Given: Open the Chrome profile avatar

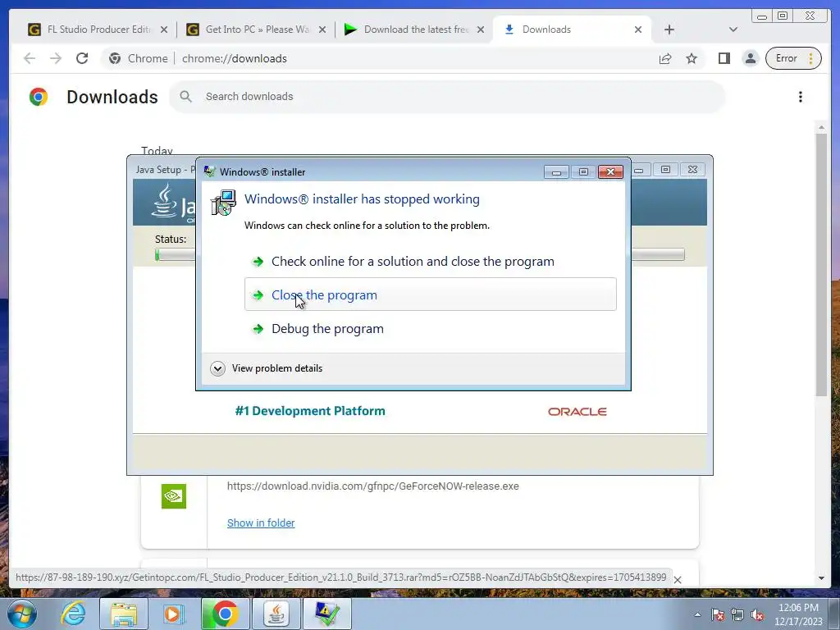Looking at the screenshot, I should pyautogui.click(x=751, y=58).
